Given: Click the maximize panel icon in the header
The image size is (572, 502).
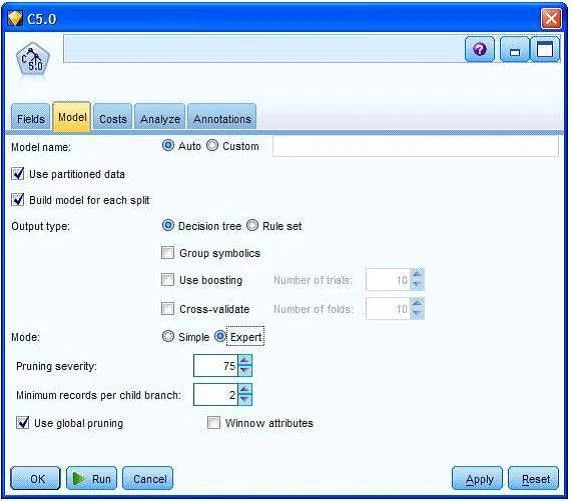Looking at the screenshot, I should coord(545,49).
